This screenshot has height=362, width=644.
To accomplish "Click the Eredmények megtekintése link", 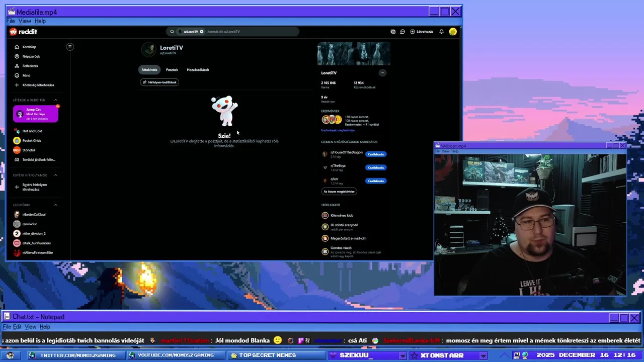I will coord(338,130).
